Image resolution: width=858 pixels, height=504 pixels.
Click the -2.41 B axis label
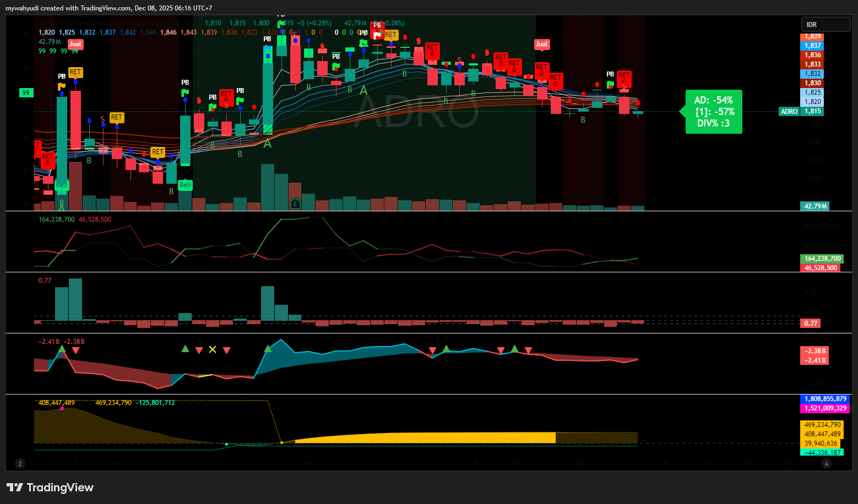click(815, 360)
